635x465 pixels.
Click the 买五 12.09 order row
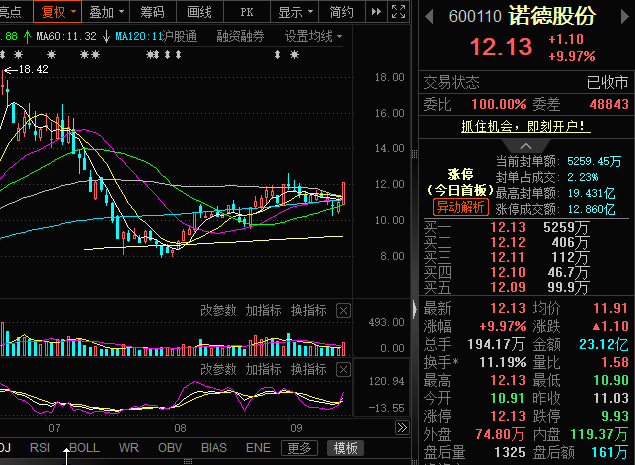pyautogui.click(x=526, y=287)
